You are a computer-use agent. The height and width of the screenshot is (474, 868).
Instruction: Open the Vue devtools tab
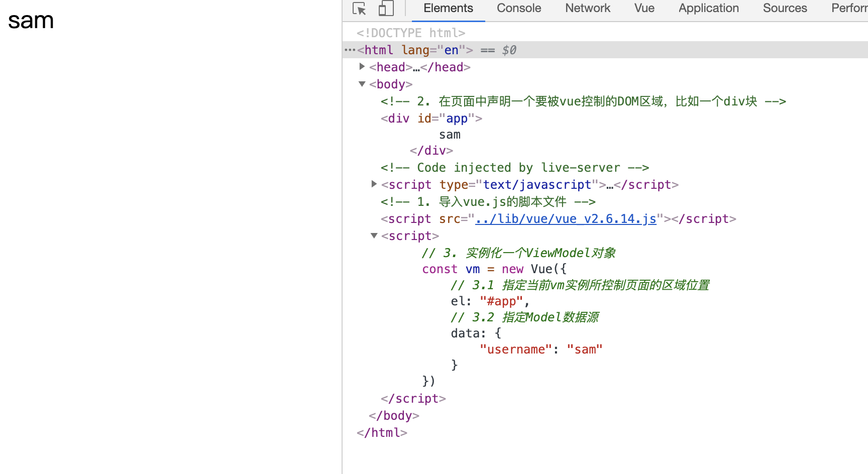[644, 9]
